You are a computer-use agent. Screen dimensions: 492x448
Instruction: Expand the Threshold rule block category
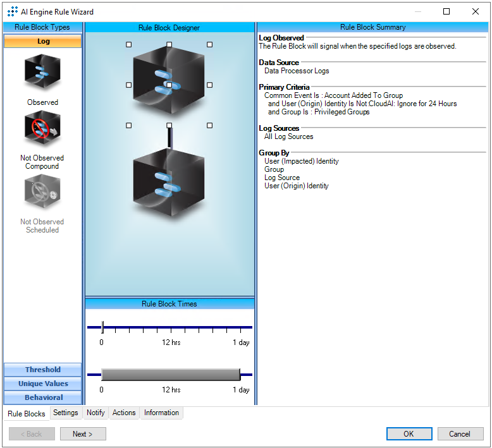(x=43, y=370)
